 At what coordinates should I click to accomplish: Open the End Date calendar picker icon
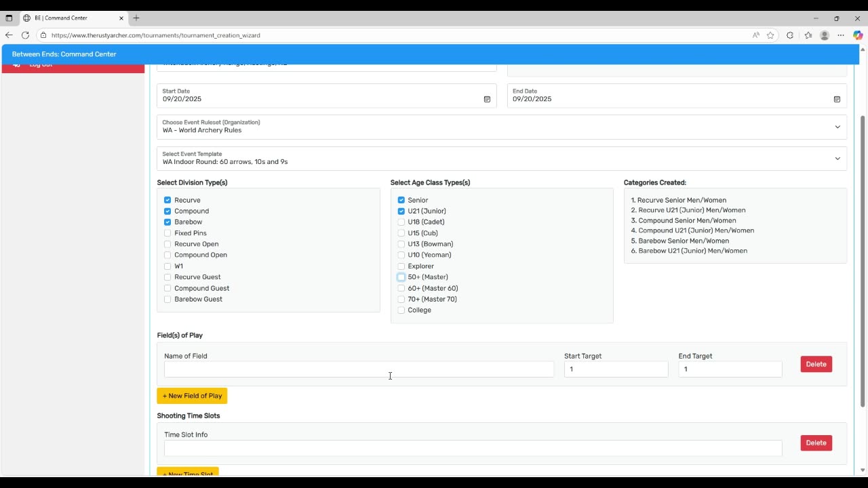(x=837, y=99)
